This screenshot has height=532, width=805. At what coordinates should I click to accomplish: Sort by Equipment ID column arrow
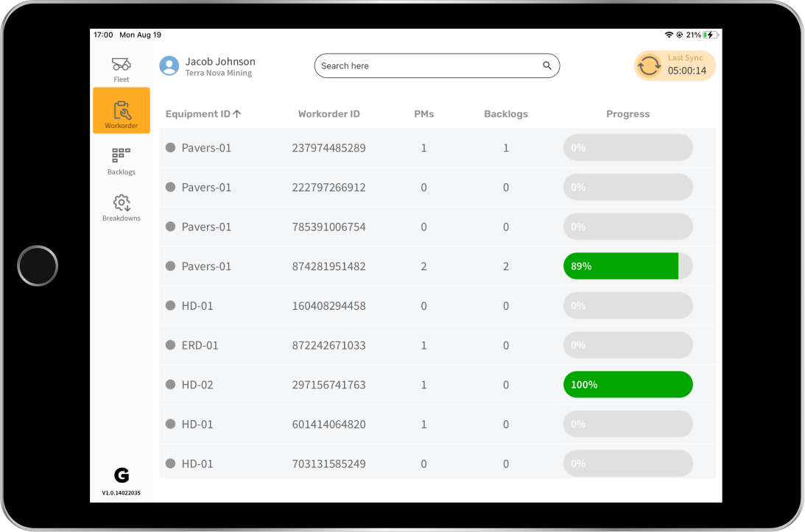pos(237,114)
